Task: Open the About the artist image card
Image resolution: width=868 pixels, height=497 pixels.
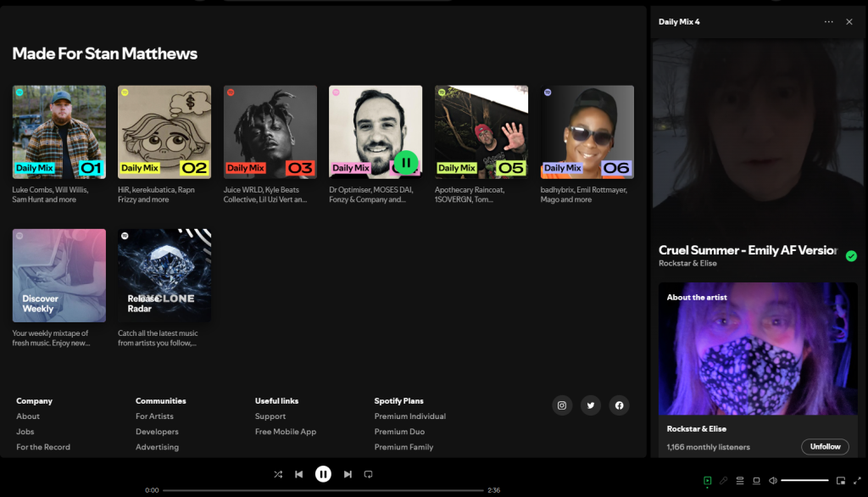Action: [758, 349]
